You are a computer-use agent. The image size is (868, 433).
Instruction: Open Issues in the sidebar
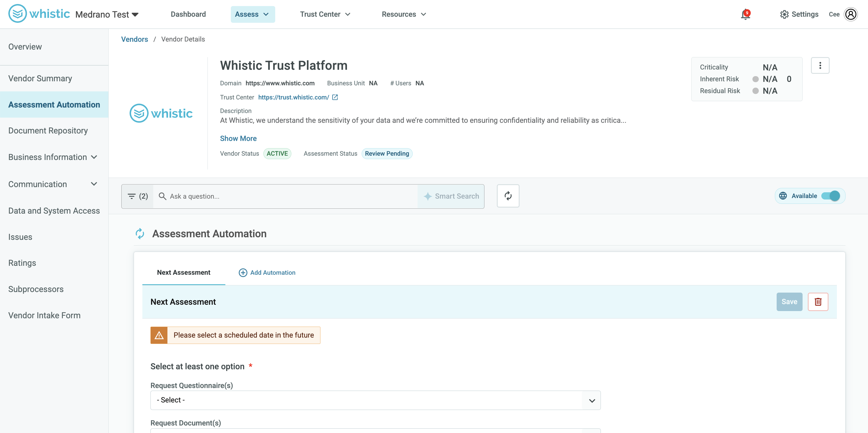click(20, 237)
